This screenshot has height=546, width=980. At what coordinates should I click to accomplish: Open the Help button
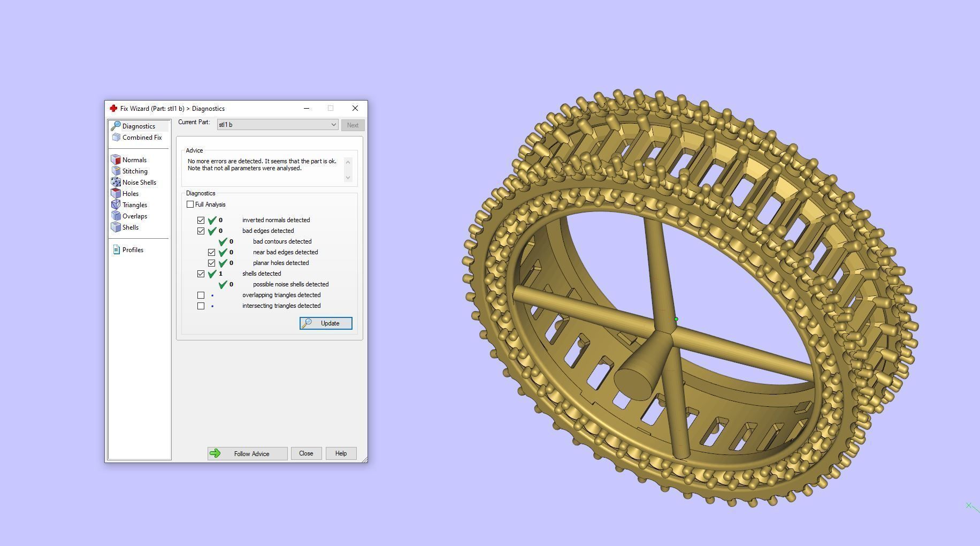pos(341,453)
